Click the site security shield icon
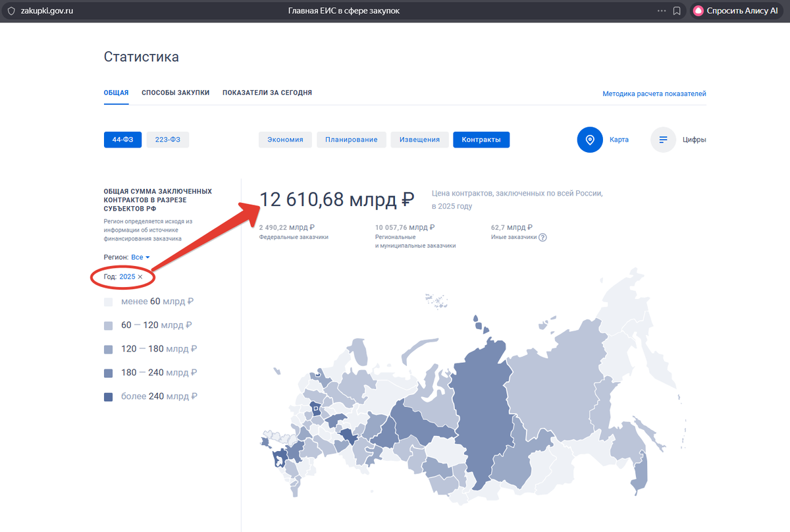The height and width of the screenshot is (532, 790). click(x=11, y=11)
